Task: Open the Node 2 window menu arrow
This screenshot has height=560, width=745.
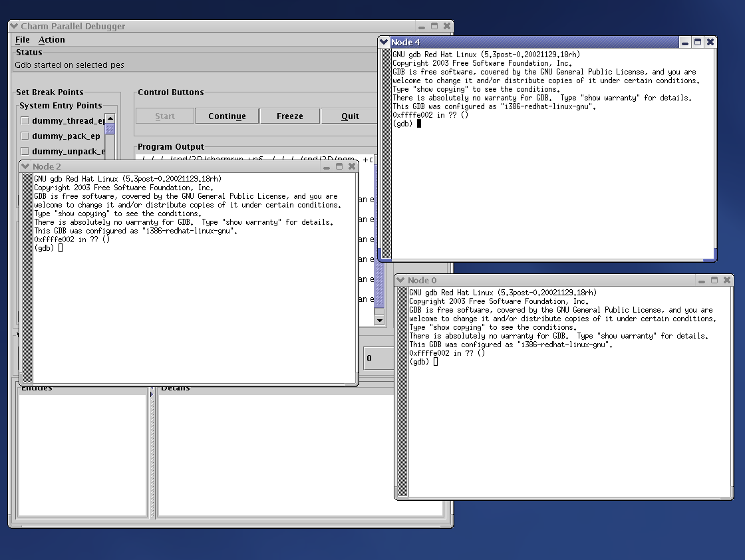Action: 26,166
